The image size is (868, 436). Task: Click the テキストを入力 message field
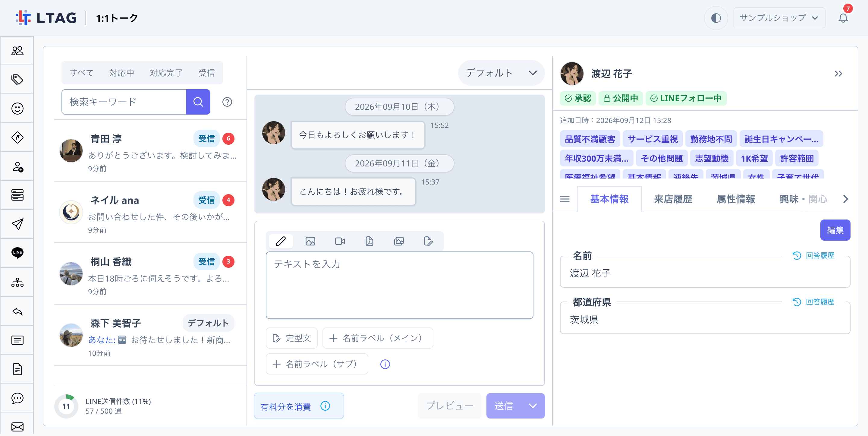399,285
